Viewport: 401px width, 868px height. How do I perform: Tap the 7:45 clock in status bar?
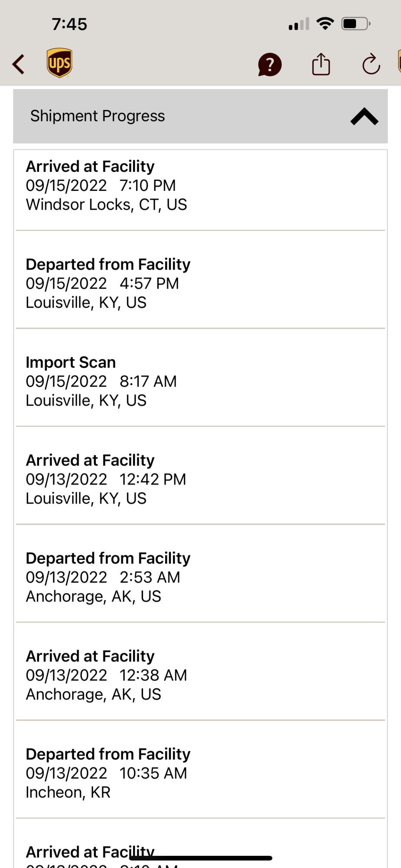pos(69,24)
